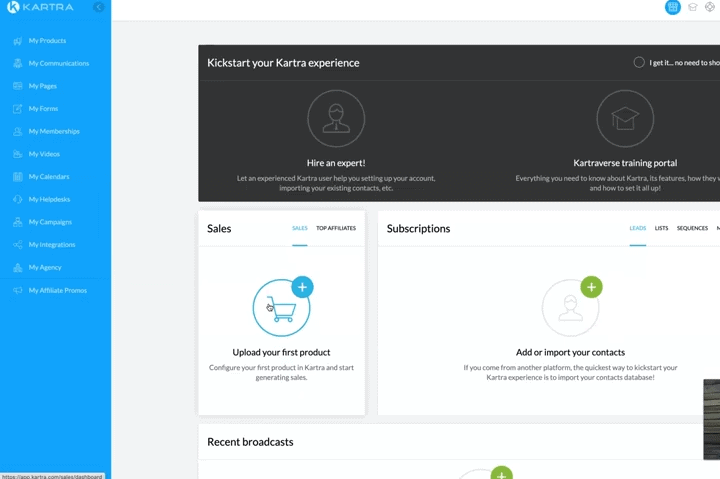Click the 'Recent broadcasts' heading

250,442
